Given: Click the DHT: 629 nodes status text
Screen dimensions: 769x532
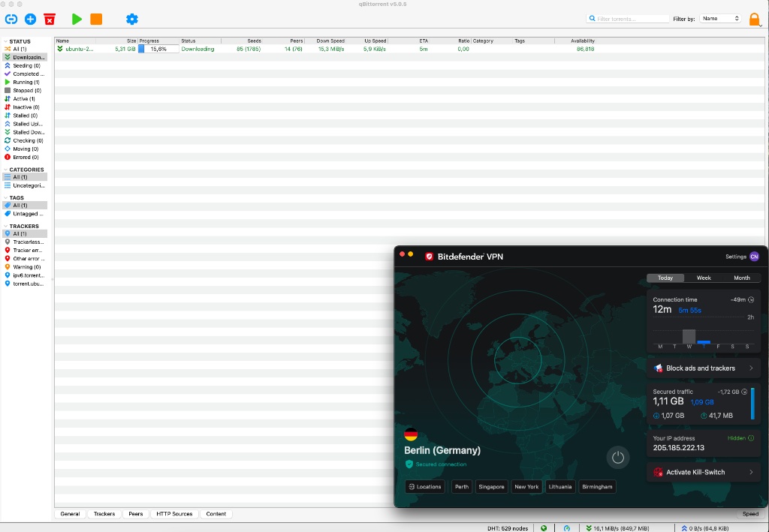Looking at the screenshot, I should pyautogui.click(x=508, y=528).
